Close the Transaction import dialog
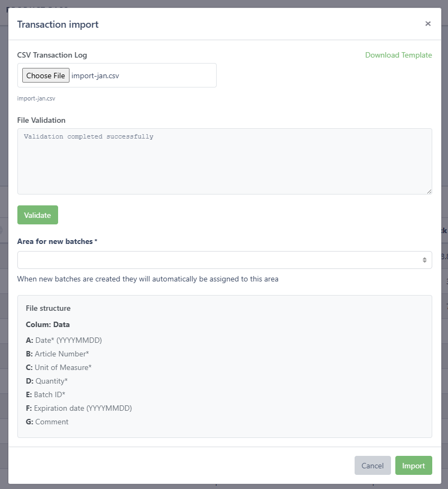The height and width of the screenshot is (489, 448). (428, 24)
